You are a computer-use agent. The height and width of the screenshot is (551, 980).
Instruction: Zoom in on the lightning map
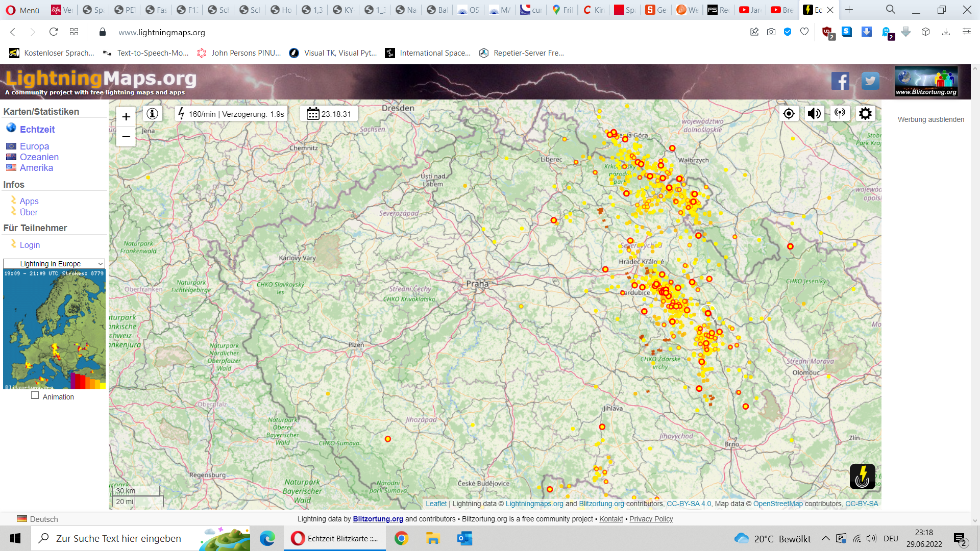point(126,117)
